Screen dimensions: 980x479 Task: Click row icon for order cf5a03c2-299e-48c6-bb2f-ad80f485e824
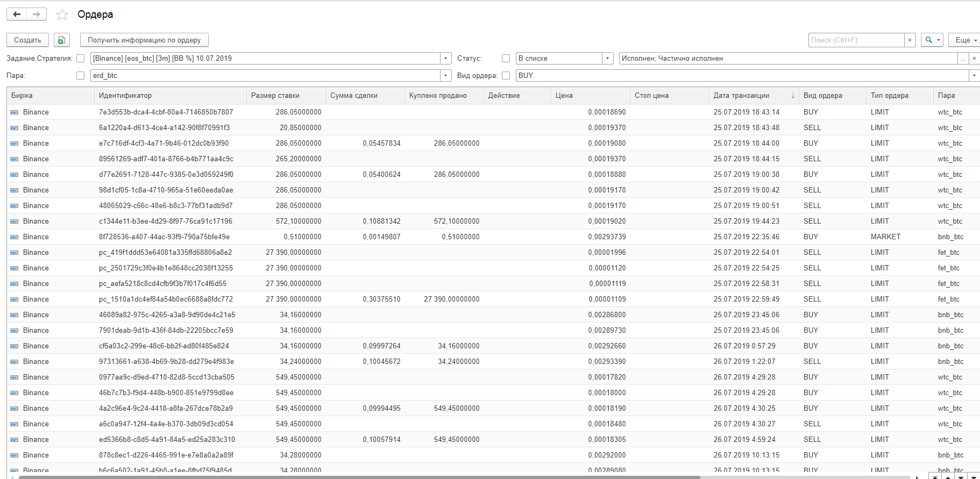(x=15, y=346)
